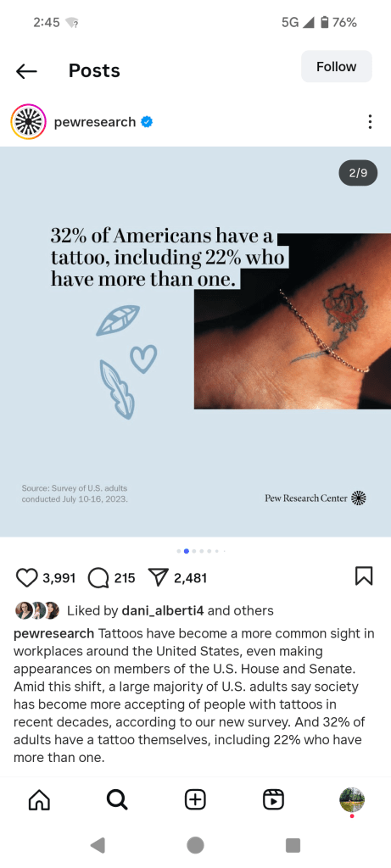Viewport: 391px width, 868px height.
Task: Open the pewresearch username link in header
Action: click(x=95, y=122)
